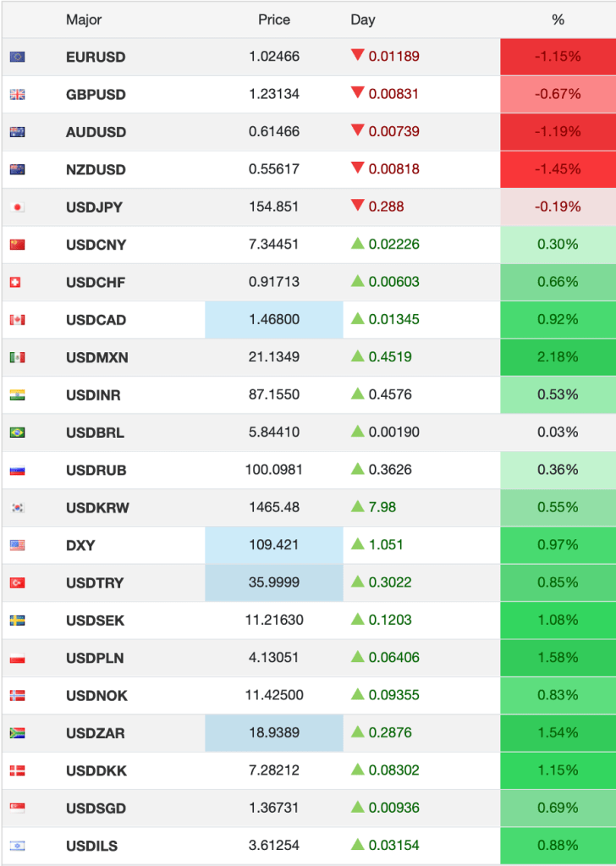Click the red down arrow in NZDUSD row
The image size is (616, 866).
tap(358, 168)
